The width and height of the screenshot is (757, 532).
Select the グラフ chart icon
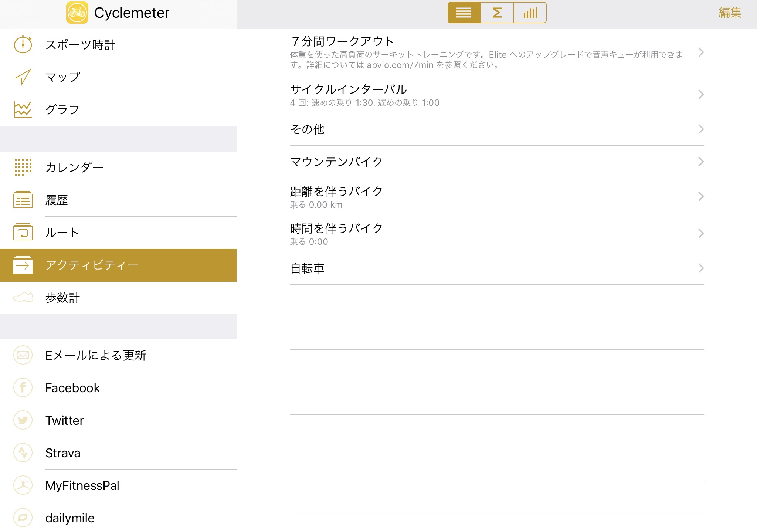point(23,109)
